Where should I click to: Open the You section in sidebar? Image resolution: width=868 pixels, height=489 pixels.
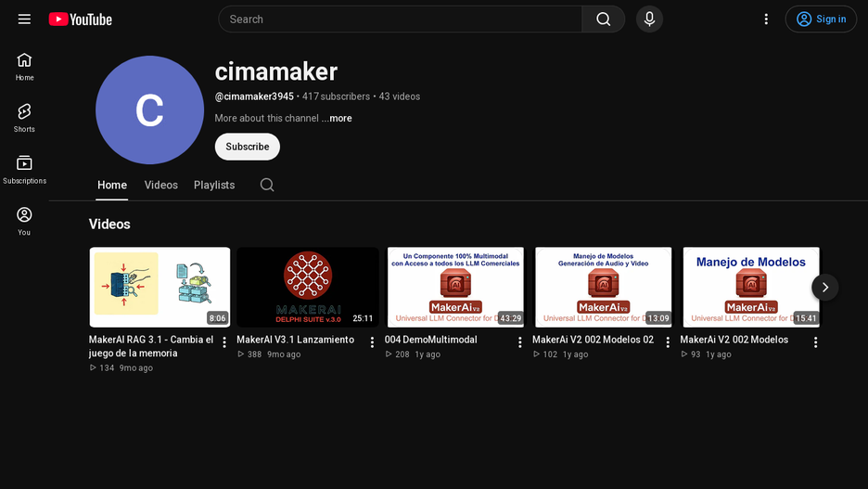(x=24, y=221)
